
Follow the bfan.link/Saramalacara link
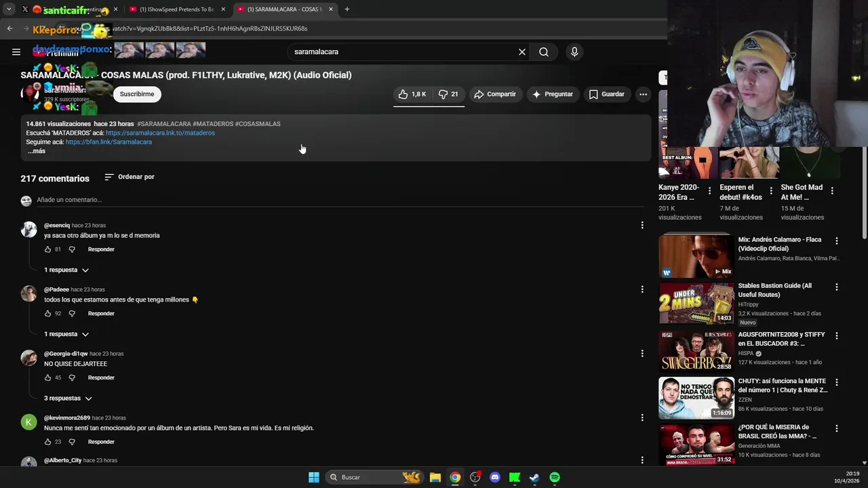[108, 142]
